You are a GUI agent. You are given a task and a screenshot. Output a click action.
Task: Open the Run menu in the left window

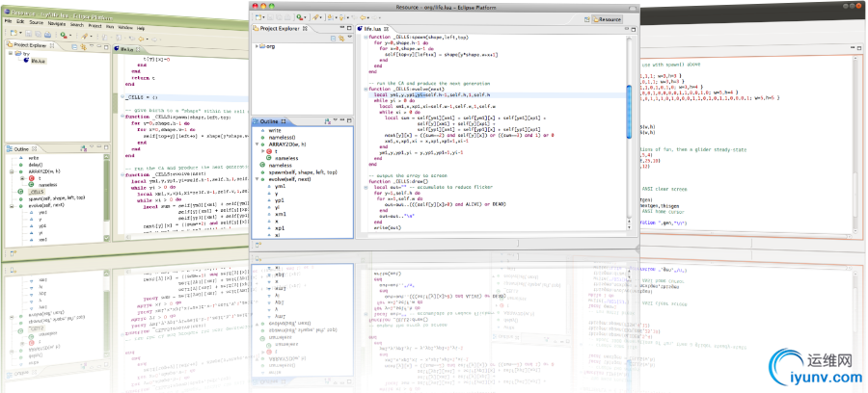click(x=110, y=27)
